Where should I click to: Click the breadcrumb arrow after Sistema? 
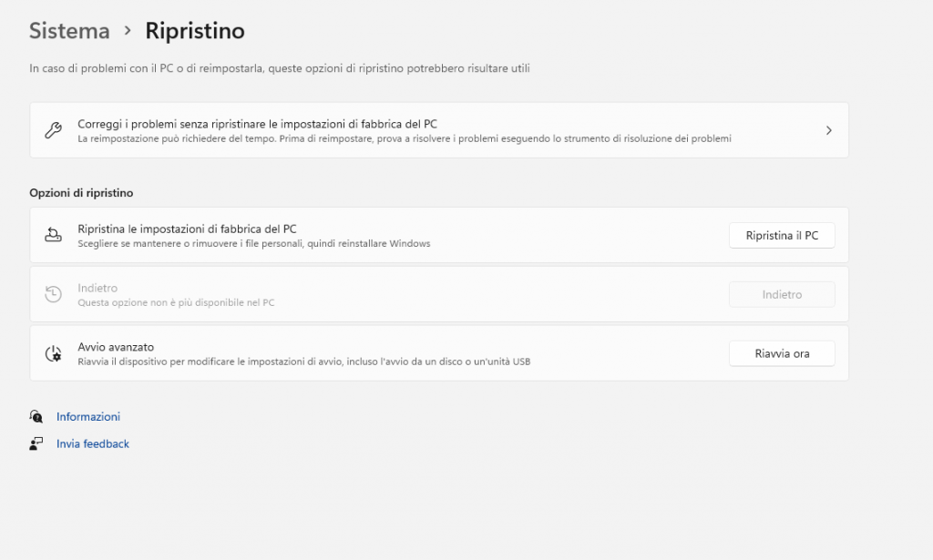128,31
